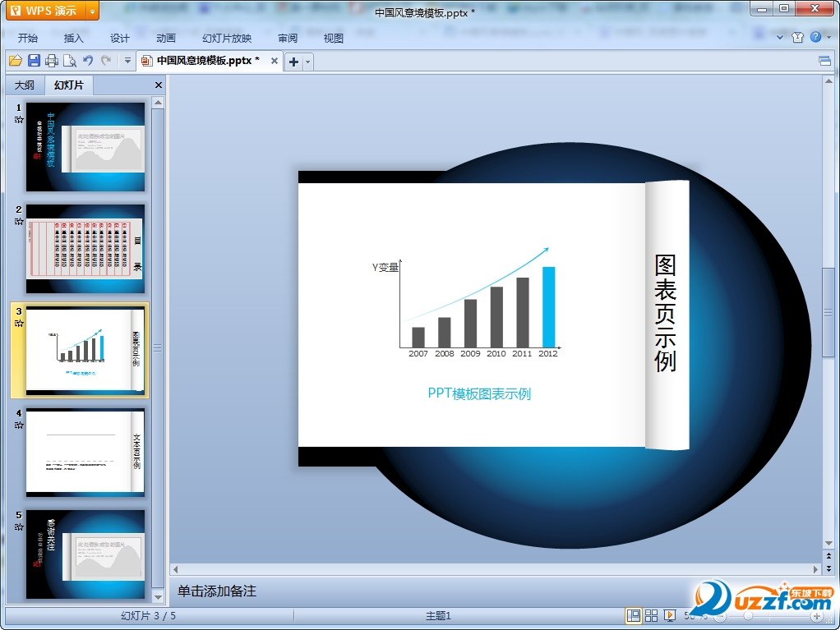
Task: Open the 开始 ribbon tab
Action: tap(28, 38)
